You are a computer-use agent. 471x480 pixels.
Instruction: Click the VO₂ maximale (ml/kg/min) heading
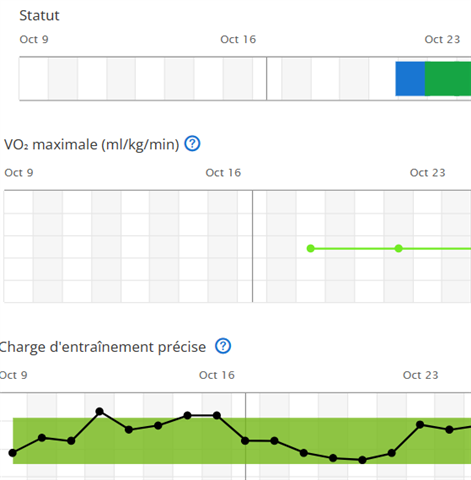92,145
